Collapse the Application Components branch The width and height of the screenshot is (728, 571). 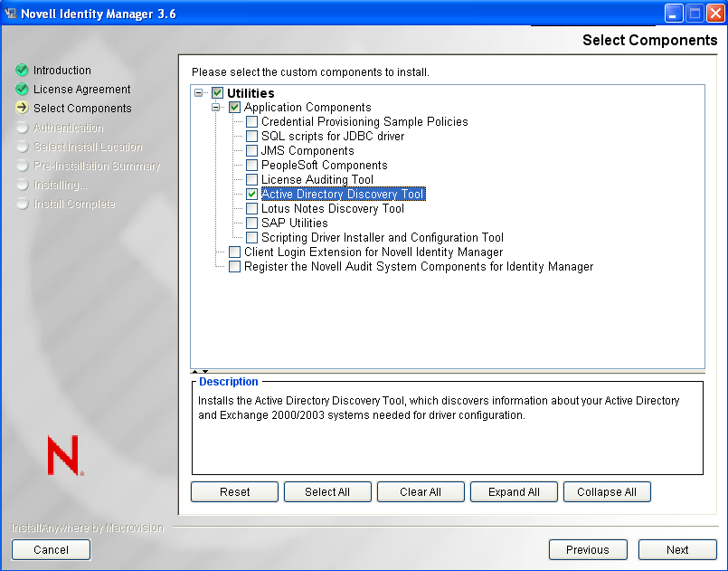coord(215,107)
